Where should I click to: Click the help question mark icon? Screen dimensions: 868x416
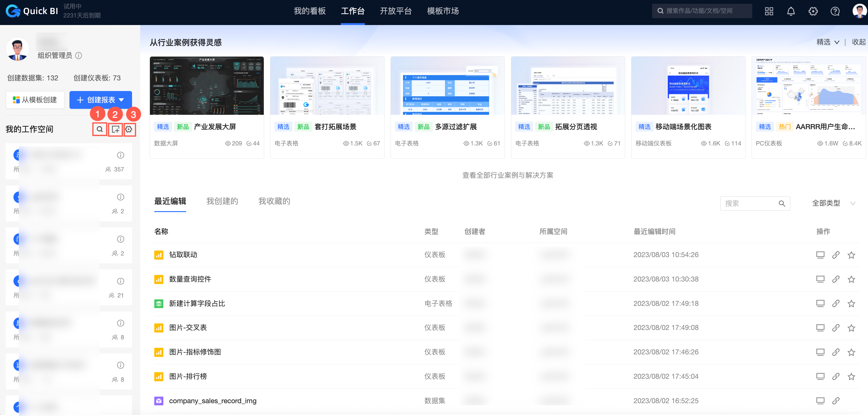pyautogui.click(x=835, y=11)
